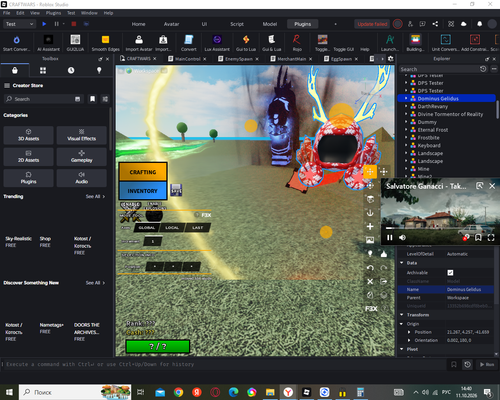
Task: Open Toolbox recent clock tab
Action: point(71,70)
